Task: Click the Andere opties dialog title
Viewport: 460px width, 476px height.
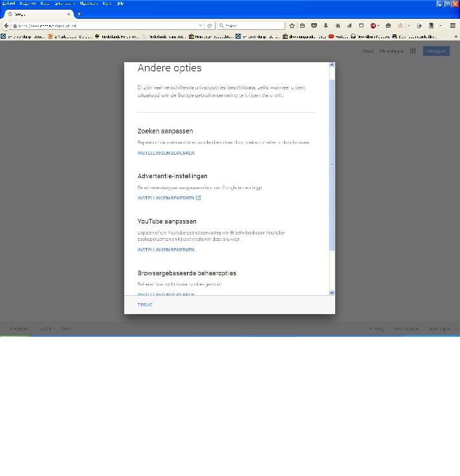Action: [x=170, y=68]
